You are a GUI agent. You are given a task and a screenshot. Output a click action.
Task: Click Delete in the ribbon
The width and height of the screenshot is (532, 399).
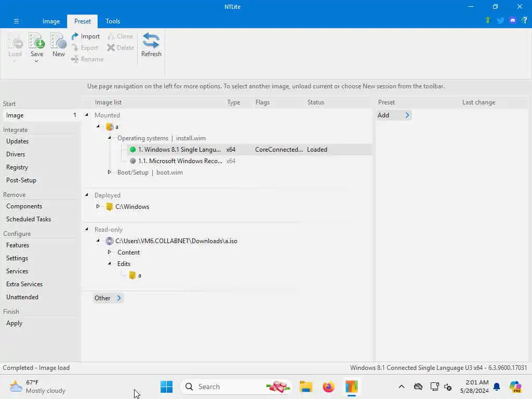click(x=121, y=48)
